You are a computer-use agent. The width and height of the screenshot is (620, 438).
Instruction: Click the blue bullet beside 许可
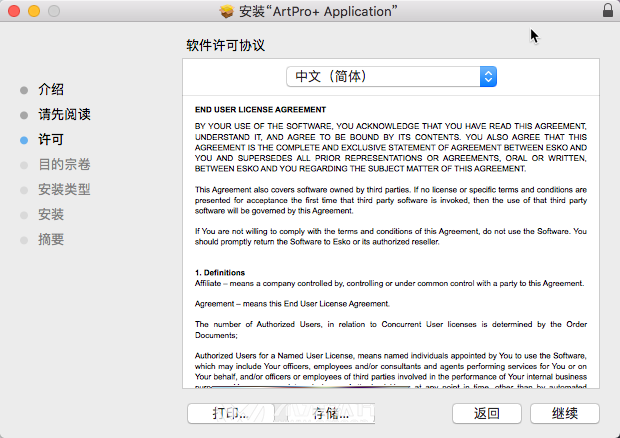click(24, 140)
